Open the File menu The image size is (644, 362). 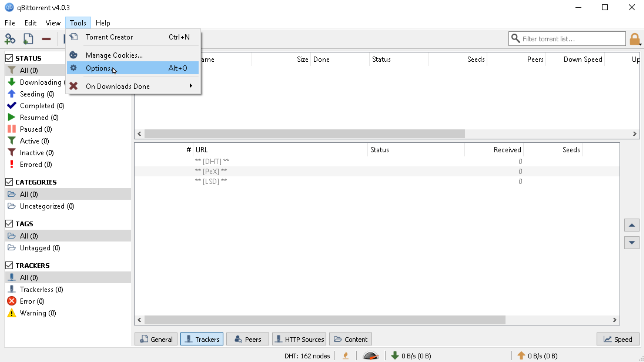point(10,23)
